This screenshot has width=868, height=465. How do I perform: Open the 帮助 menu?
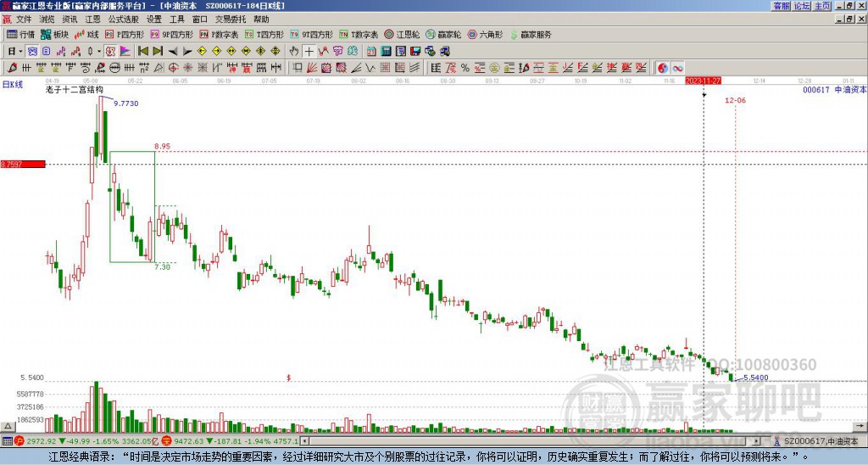tap(261, 20)
